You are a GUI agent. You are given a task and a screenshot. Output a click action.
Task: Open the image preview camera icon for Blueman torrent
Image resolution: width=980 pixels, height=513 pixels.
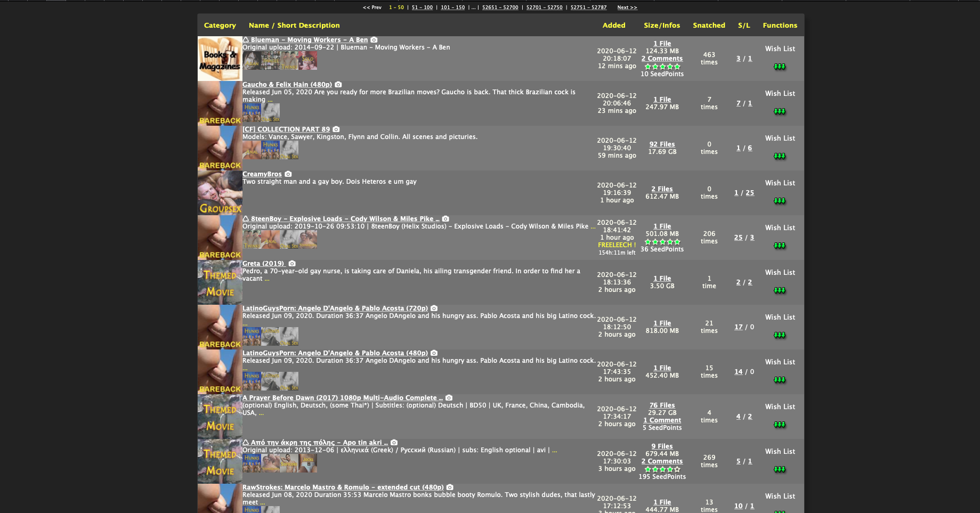pyautogui.click(x=374, y=39)
